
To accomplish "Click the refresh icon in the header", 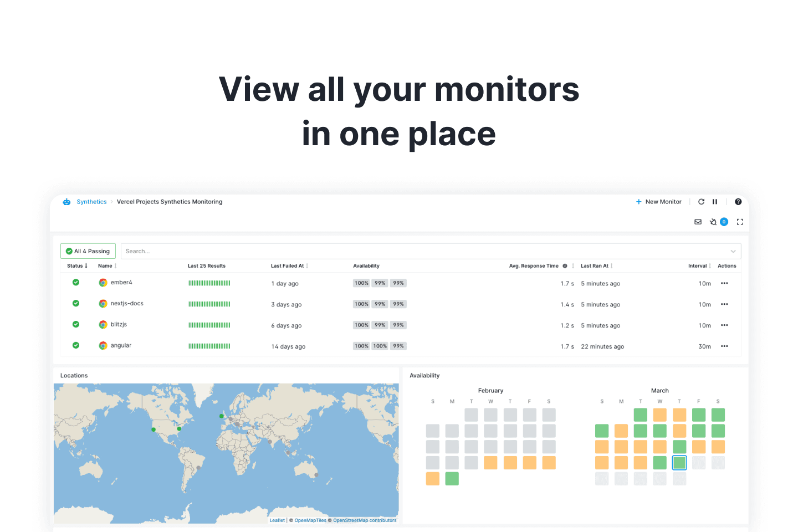I will [x=701, y=202].
